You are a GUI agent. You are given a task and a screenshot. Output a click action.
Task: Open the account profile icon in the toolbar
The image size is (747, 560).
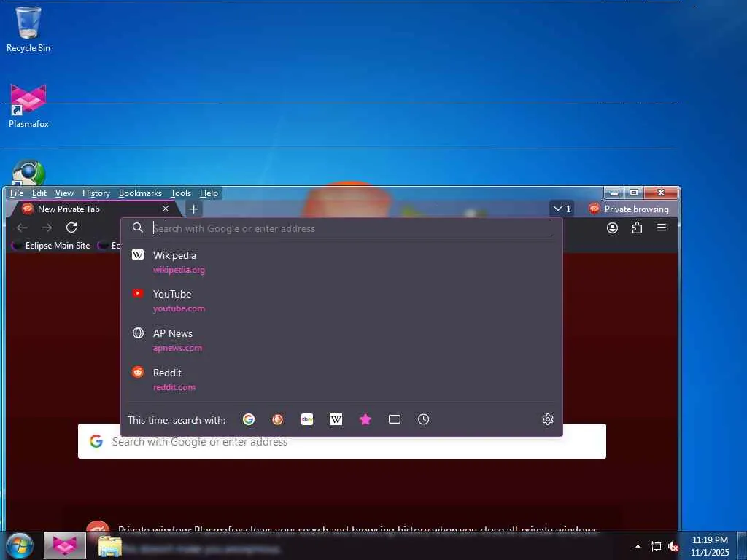click(x=612, y=227)
